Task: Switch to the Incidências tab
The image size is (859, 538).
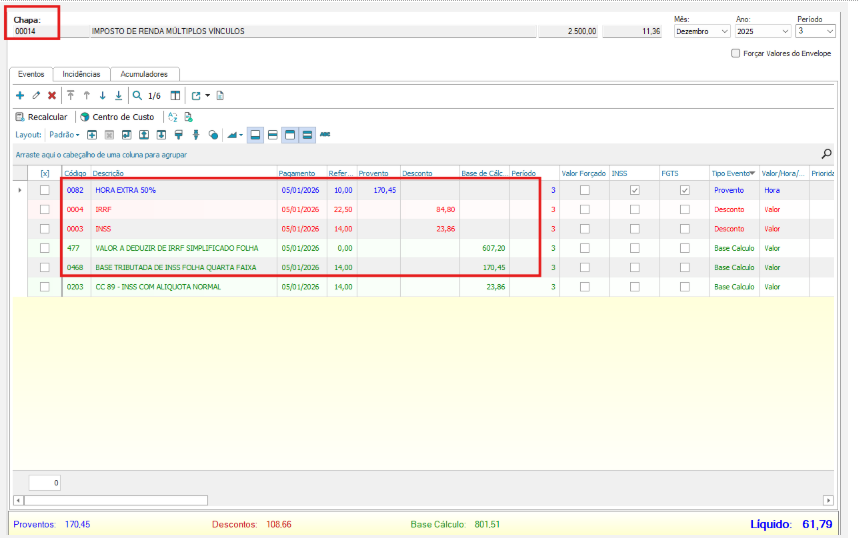Action: click(x=81, y=74)
